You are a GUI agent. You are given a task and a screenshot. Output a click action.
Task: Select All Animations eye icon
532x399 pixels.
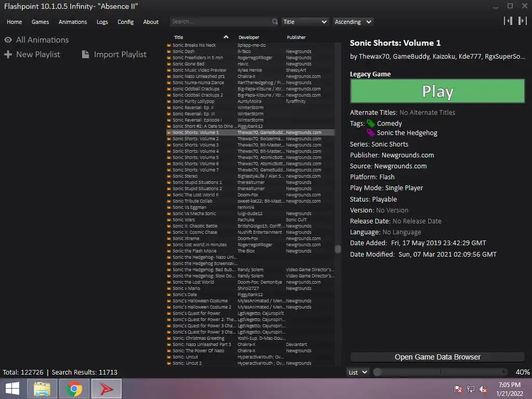8,40
